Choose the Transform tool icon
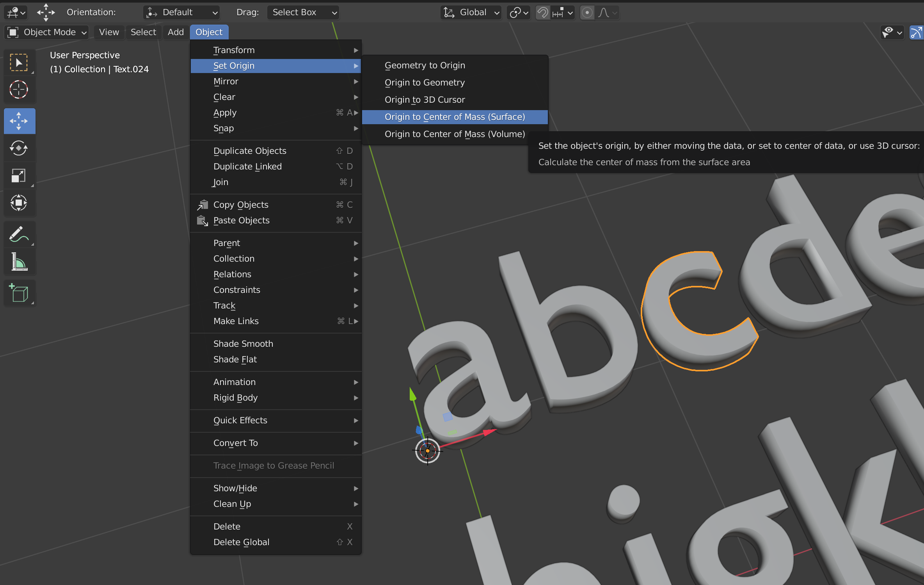 pyautogui.click(x=19, y=203)
